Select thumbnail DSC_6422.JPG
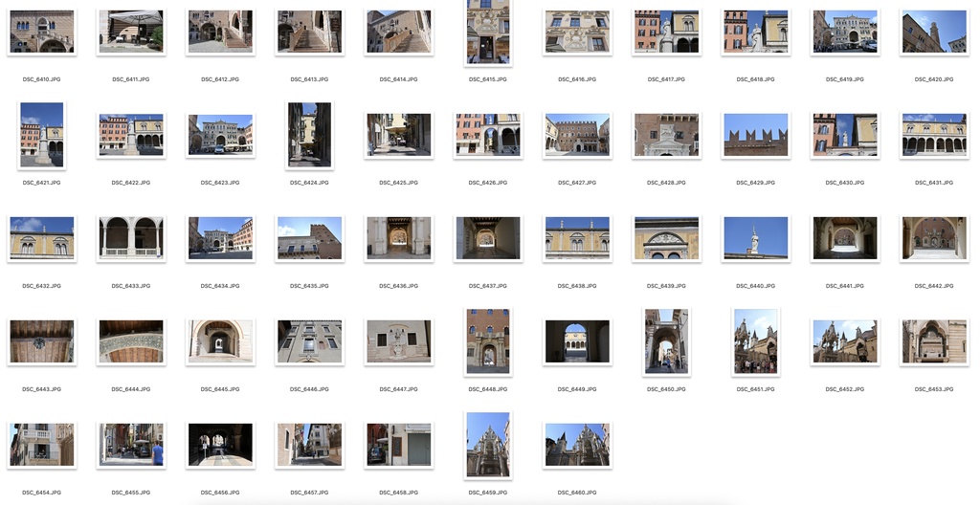 (x=130, y=135)
